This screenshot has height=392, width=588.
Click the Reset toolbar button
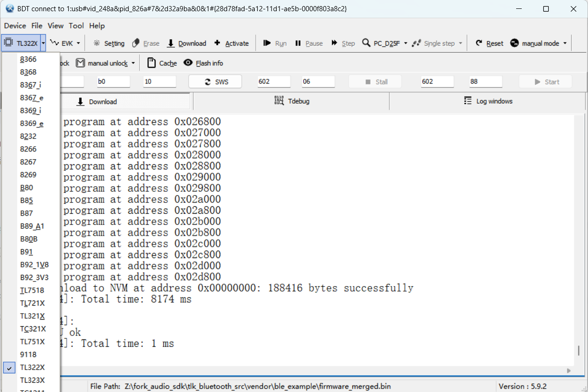(489, 43)
